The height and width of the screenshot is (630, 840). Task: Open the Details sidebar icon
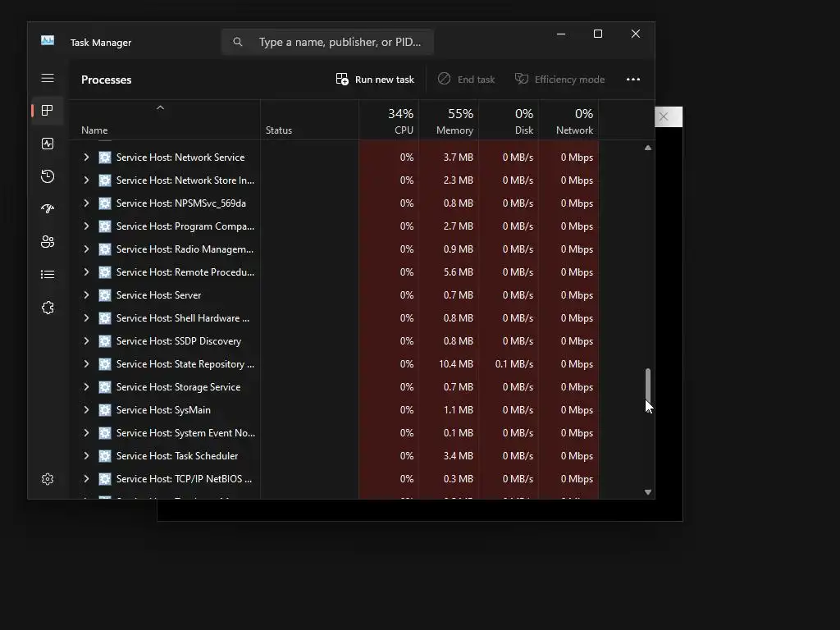tap(48, 274)
